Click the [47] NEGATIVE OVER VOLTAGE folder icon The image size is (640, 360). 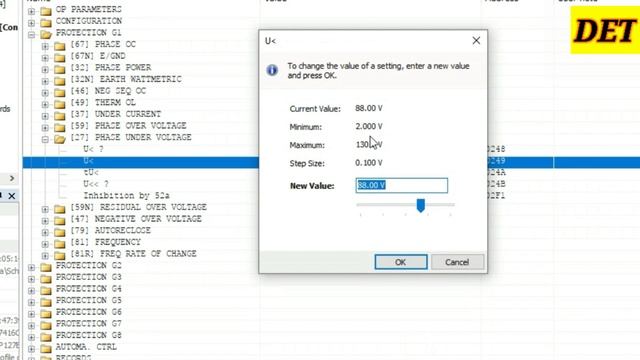[x=60, y=220]
